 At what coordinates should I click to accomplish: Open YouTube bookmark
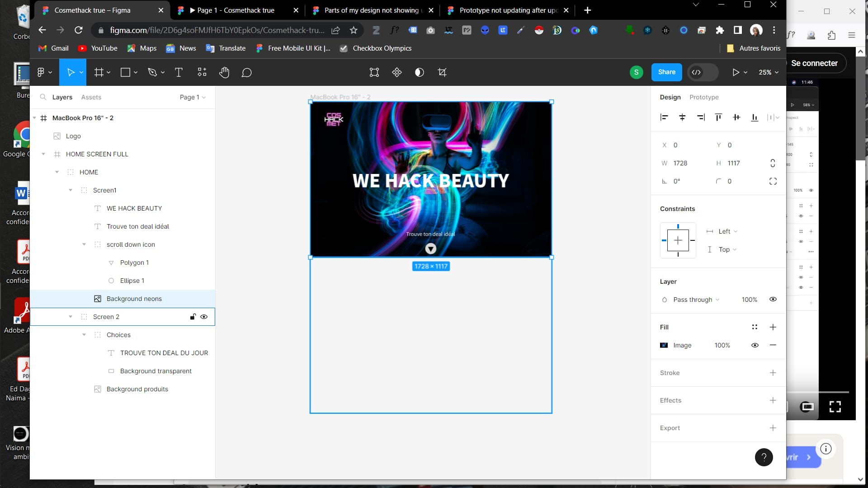pyautogui.click(x=98, y=48)
